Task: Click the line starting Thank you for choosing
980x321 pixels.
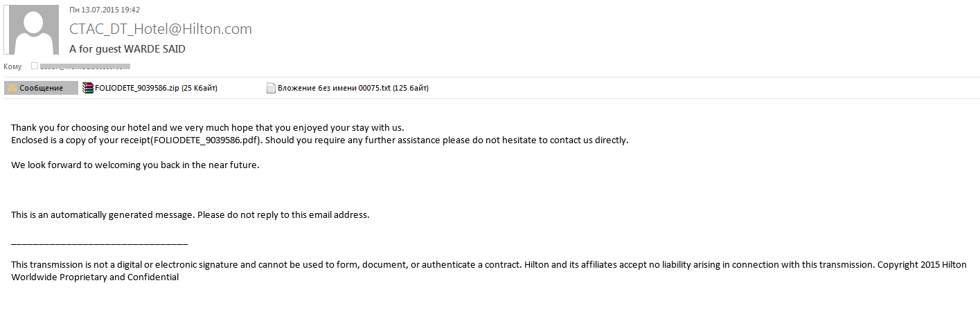Action: point(208,127)
